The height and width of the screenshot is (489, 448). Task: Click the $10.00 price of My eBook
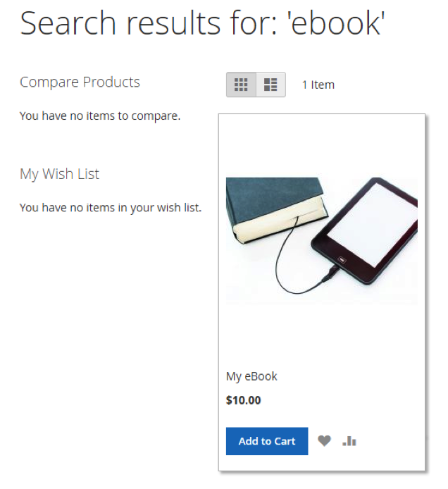(x=243, y=400)
